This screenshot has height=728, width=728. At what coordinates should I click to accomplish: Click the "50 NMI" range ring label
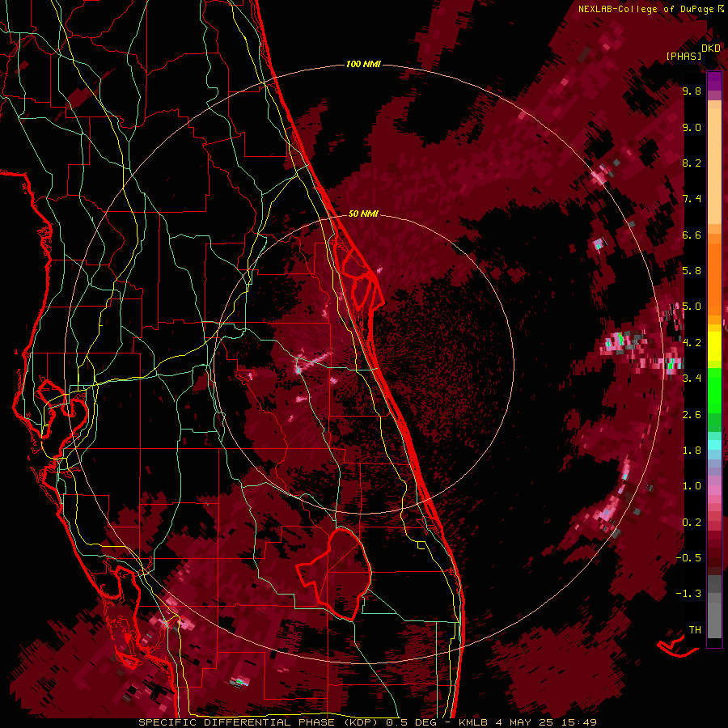(x=363, y=214)
